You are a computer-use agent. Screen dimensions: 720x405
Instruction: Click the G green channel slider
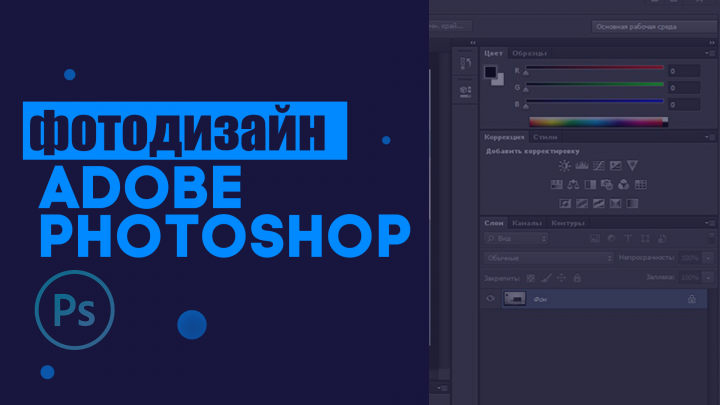(595, 84)
